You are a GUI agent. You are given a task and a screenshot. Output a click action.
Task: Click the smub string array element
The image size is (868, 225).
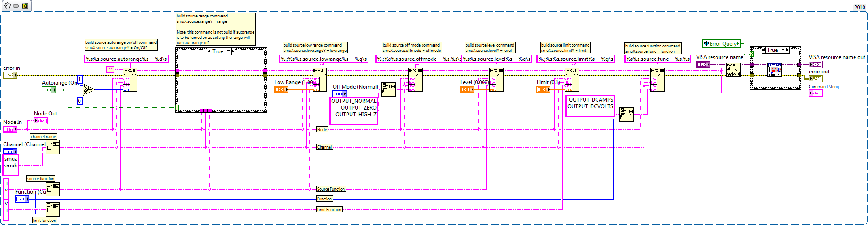pos(11,166)
